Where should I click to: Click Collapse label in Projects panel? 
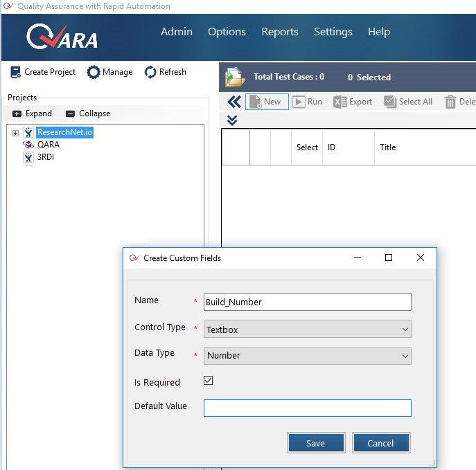95,114
